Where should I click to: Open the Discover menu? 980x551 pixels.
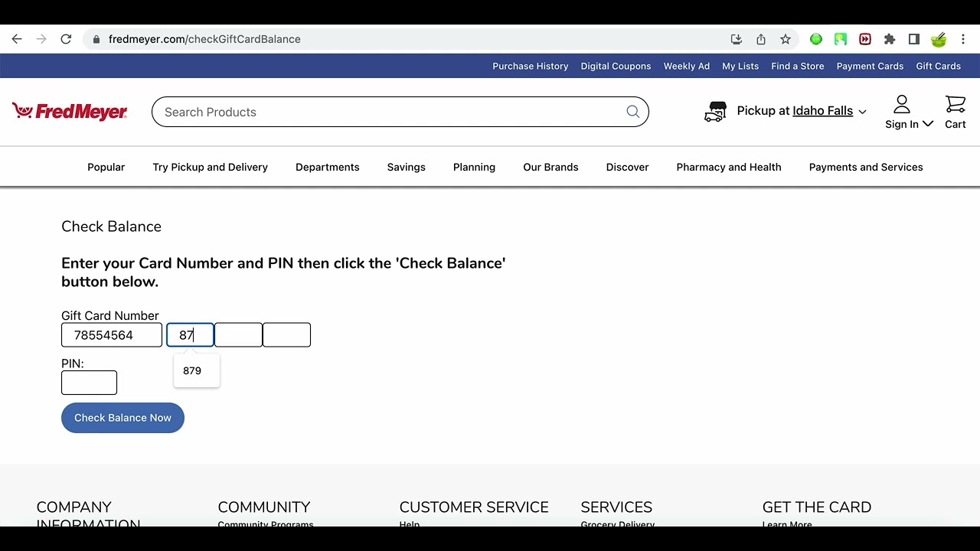(x=627, y=167)
